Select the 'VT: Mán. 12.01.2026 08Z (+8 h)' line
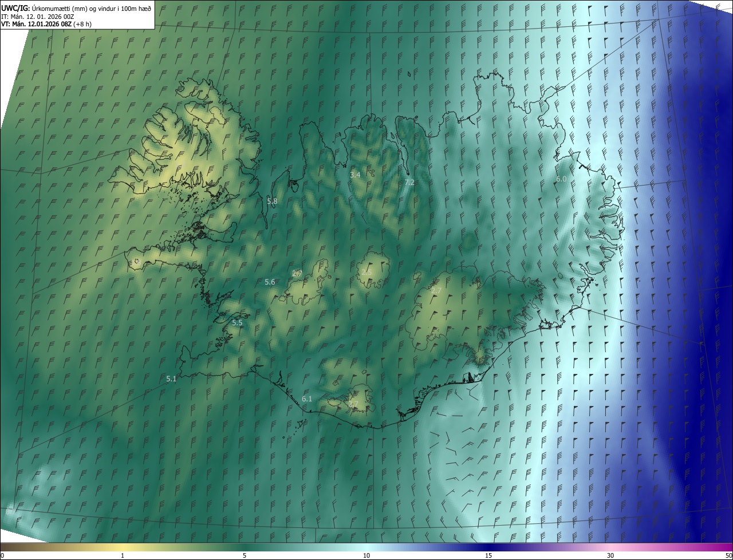This screenshot has width=733, height=560. click(x=46, y=24)
